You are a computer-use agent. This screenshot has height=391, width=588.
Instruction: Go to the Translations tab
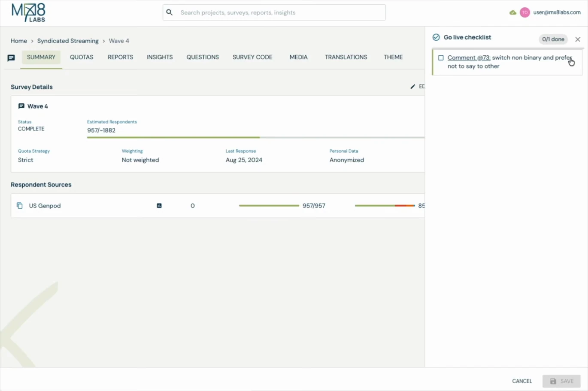pos(346,57)
